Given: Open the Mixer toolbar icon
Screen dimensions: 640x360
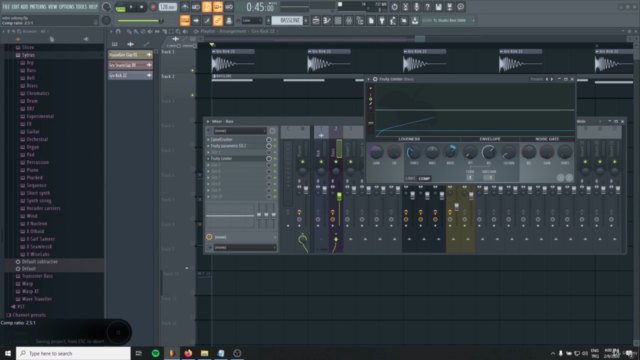Looking at the screenshot, I should (349, 20).
